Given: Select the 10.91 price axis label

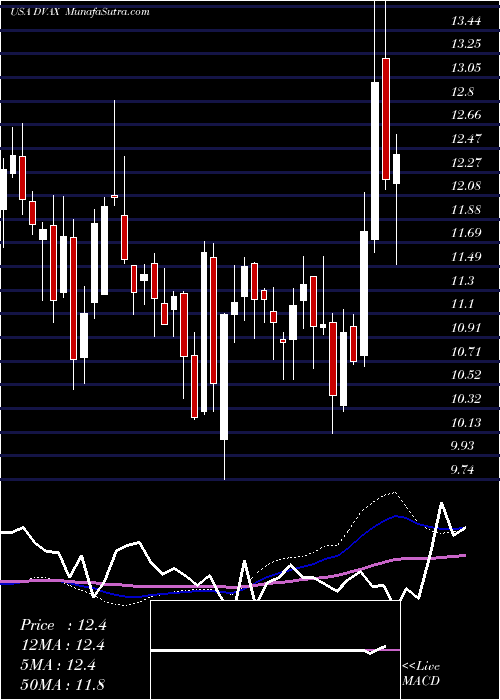Looking at the screenshot, I should pyautogui.click(x=467, y=328).
